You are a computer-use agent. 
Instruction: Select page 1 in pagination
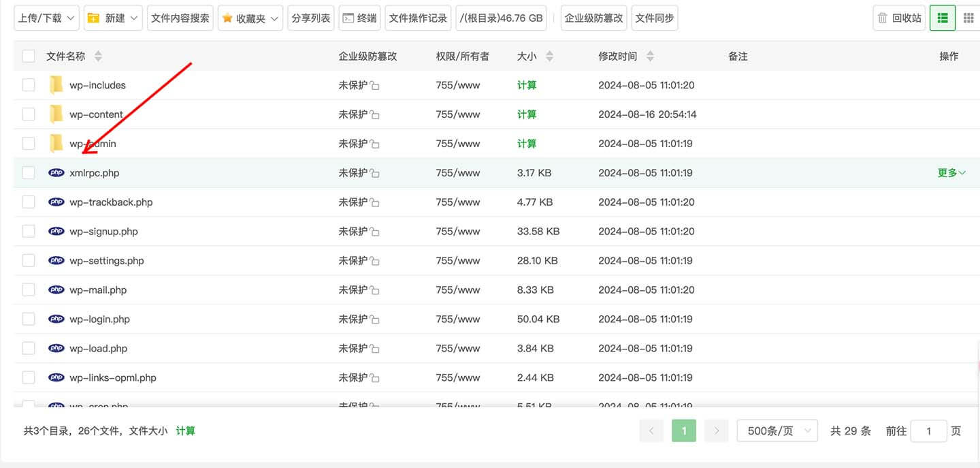click(x=684, y=431)
